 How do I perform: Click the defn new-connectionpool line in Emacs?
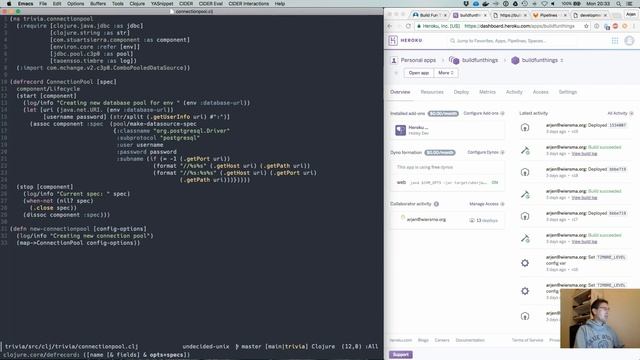pos(78,229)
